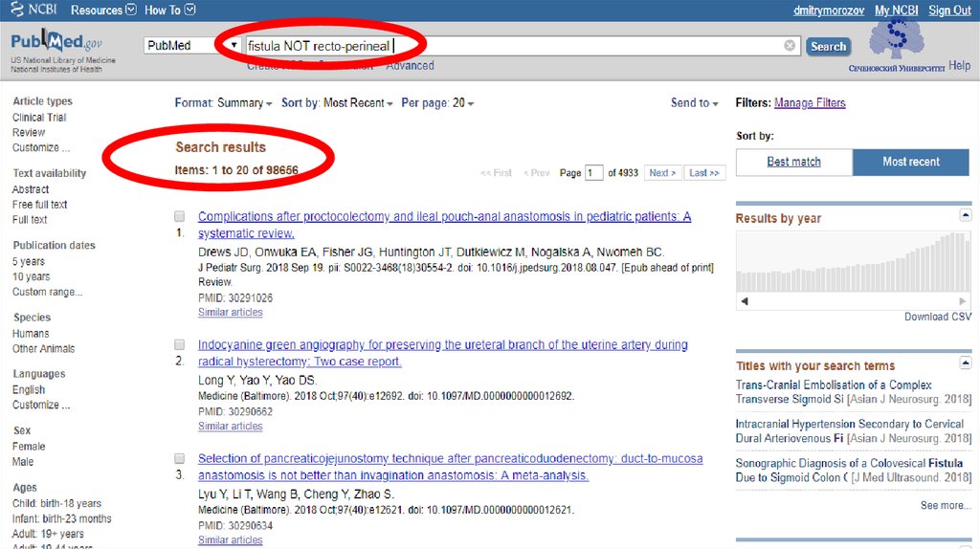Open the Manage Filters link
Image resolution: width=980 pixels, height=549 pixels.
tap(810, 103)
